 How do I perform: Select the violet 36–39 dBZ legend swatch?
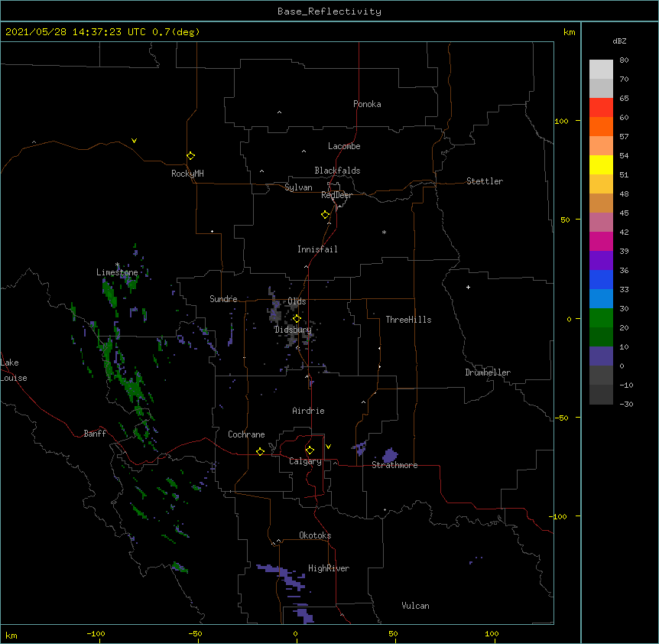601,261
